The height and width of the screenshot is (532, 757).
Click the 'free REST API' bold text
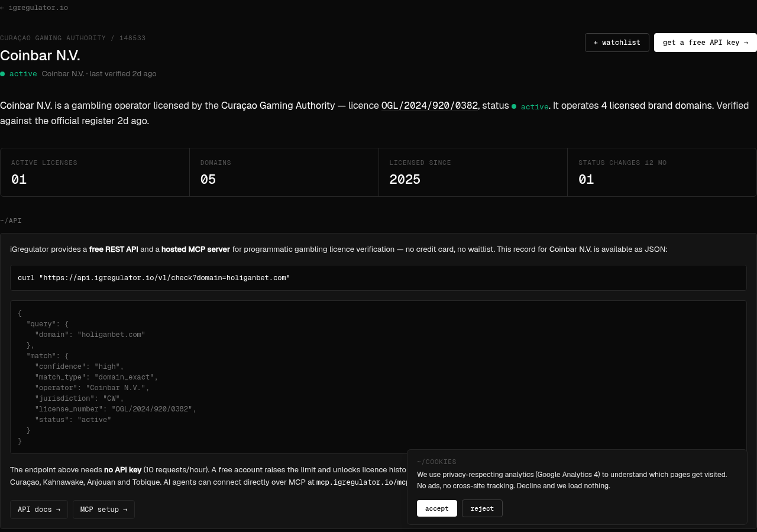[114, 249]
